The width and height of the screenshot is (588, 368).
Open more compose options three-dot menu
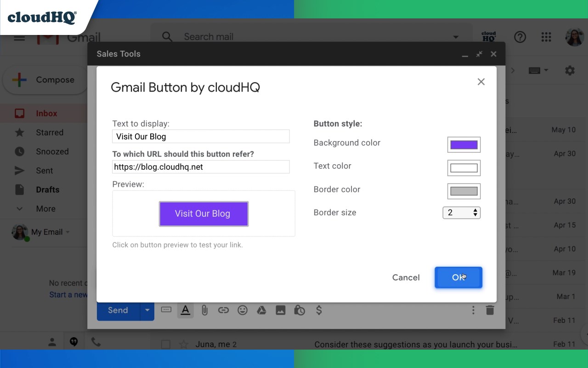[x=473, y=310]
